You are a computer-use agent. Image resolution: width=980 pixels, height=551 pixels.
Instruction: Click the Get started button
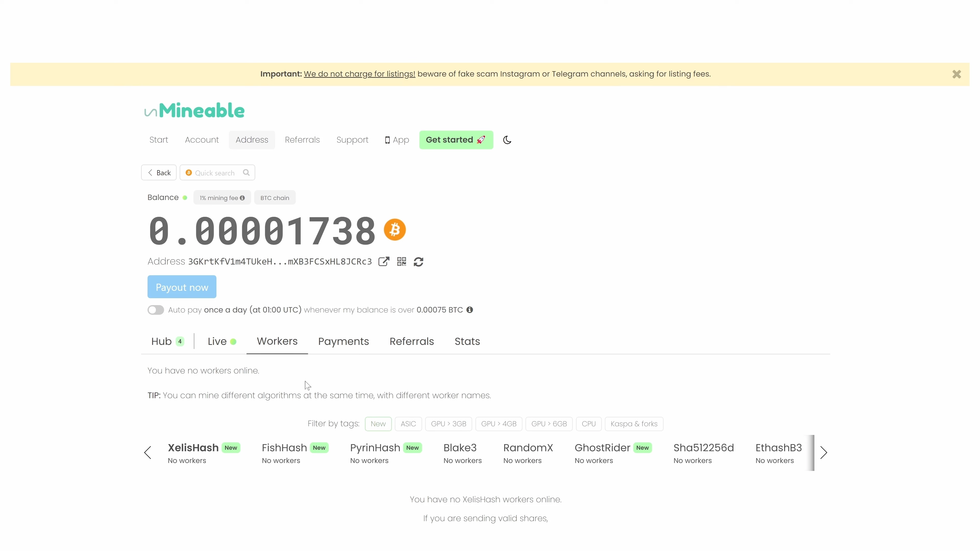(456, 140)
